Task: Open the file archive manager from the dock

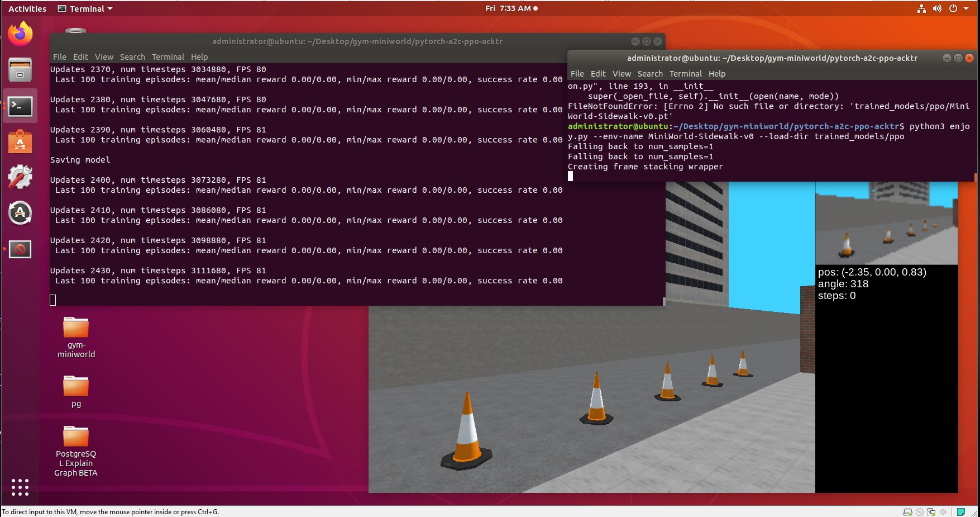Action: [20, 69]
